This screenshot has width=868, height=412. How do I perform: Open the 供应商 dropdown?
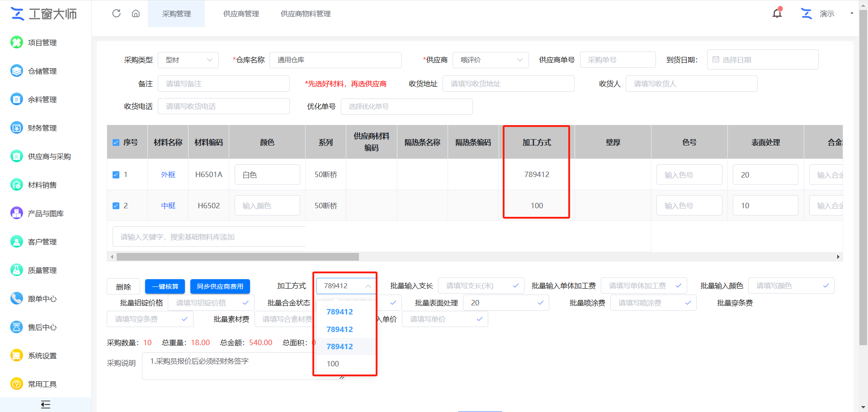(490, 60)
